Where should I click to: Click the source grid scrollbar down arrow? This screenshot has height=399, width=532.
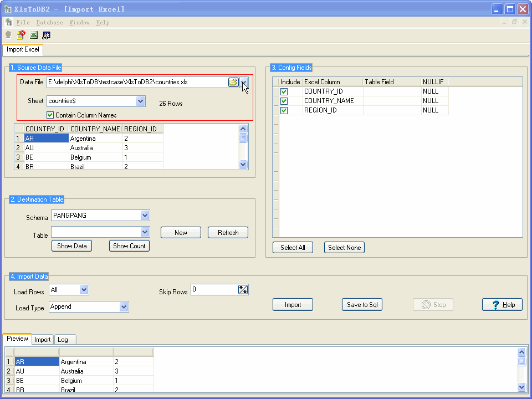pyautogui.click(x=243, y=165)
